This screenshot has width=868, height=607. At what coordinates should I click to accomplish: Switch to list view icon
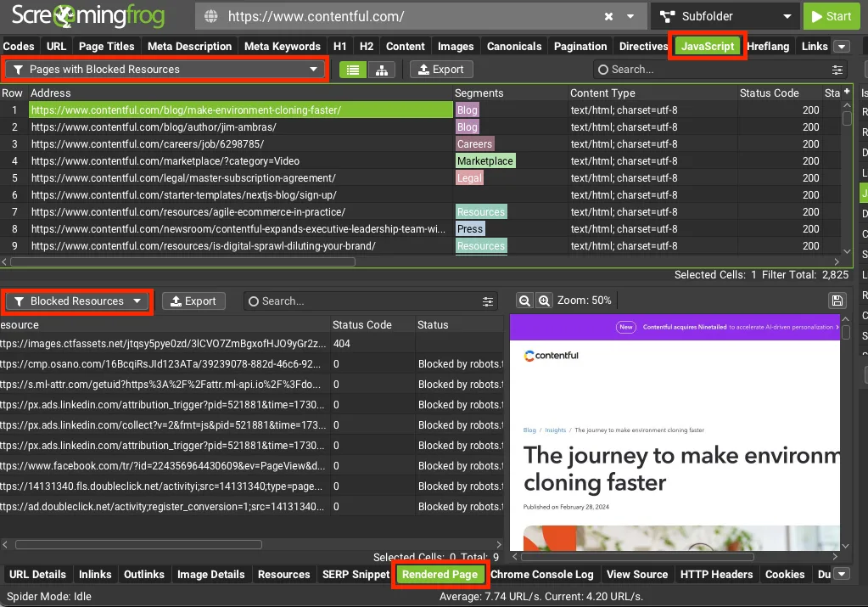353,70
